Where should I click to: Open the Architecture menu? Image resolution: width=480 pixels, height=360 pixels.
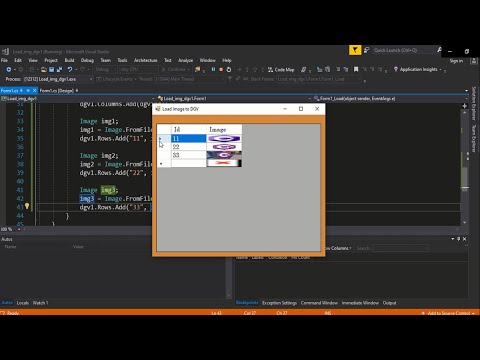coord(145,60)
